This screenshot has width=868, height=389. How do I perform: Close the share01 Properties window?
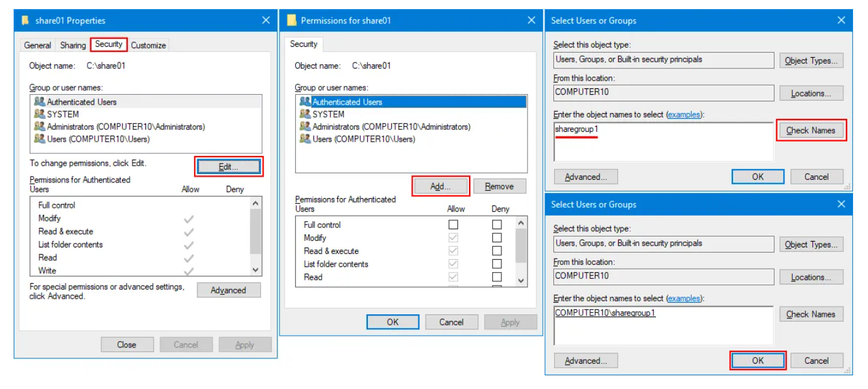tap(266, 20)
